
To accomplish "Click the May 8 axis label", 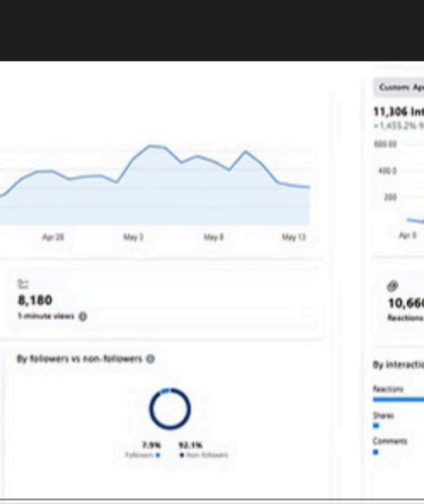I will coord(213,237).
